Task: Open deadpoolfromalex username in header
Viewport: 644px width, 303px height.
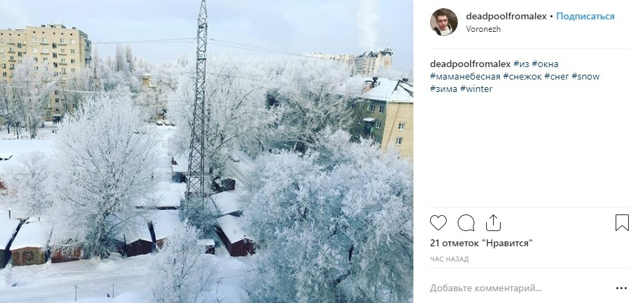Action: coord(506,17)
